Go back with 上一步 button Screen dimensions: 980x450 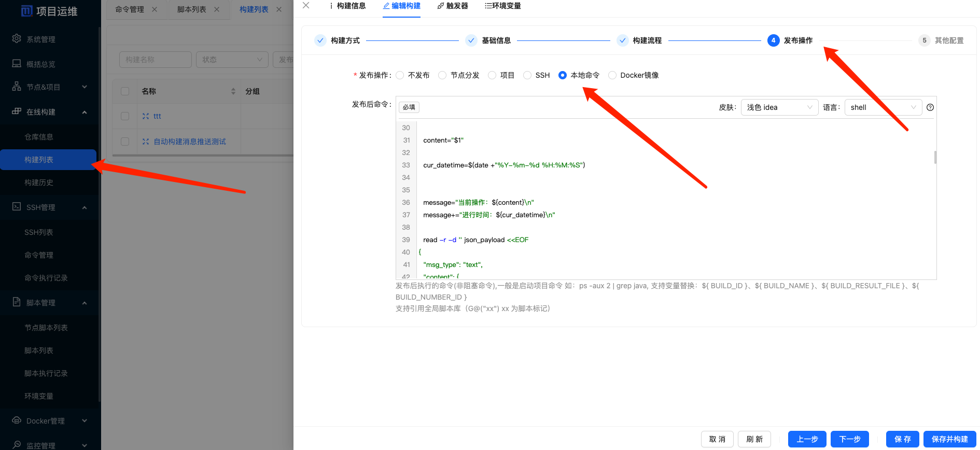click(x=807, y=439)
